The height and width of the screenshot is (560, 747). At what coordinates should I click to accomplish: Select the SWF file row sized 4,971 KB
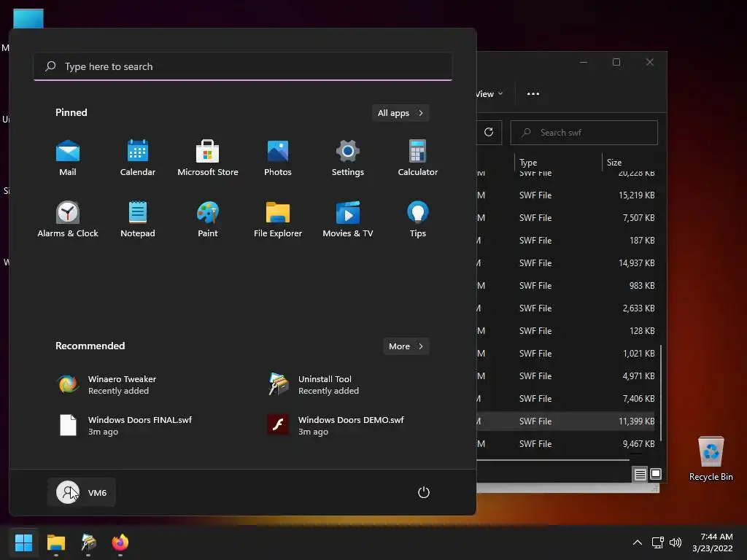[x=566, y=376]
